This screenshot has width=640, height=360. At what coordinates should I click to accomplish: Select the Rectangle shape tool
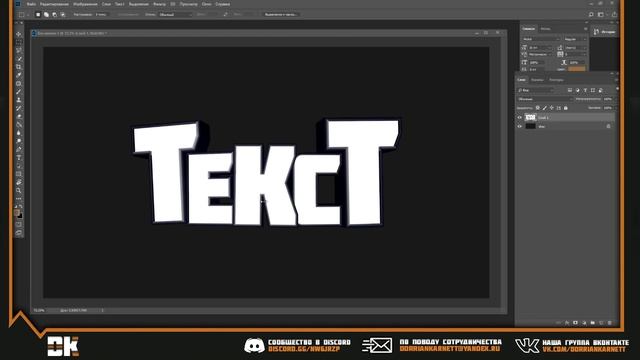click(19, 174)
